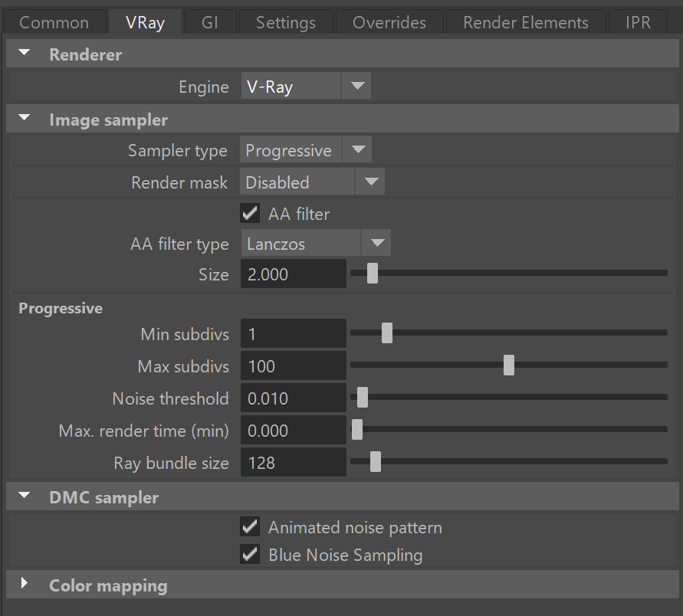Image resolution: width=683 pixels, height=616 pixels.
Task: Uncheck the AA filter checkbox
Action: click(250, 213)
